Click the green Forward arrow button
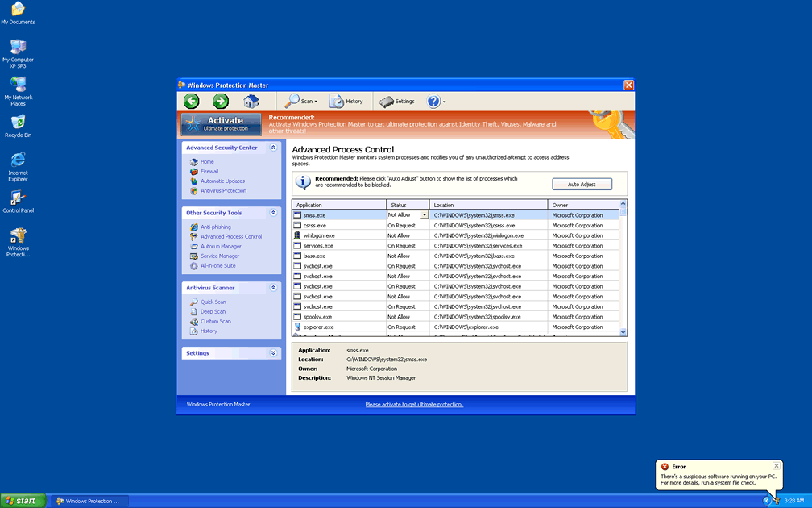This screenshot has height=508, width=812. tap(221, 101)
